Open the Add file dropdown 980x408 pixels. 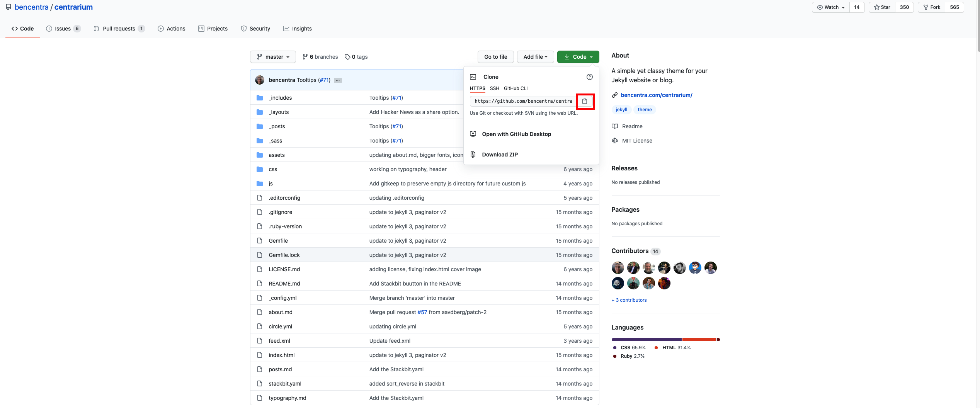535,57
